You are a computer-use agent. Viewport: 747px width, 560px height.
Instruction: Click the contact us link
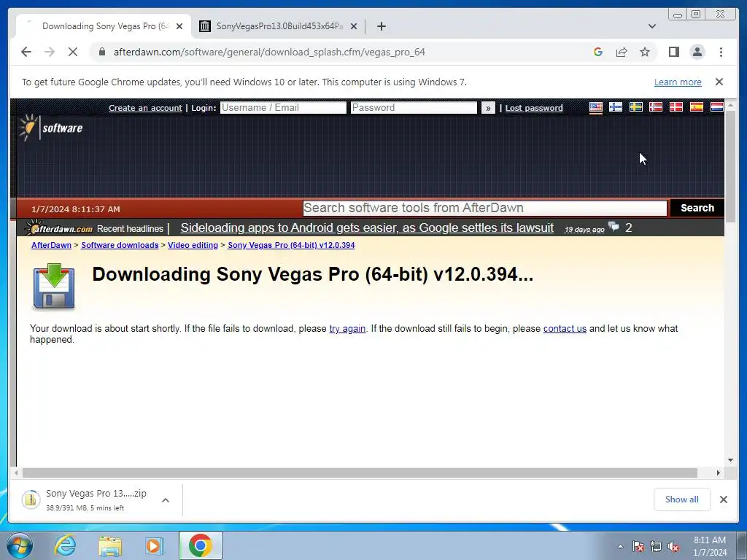point(565,329)
